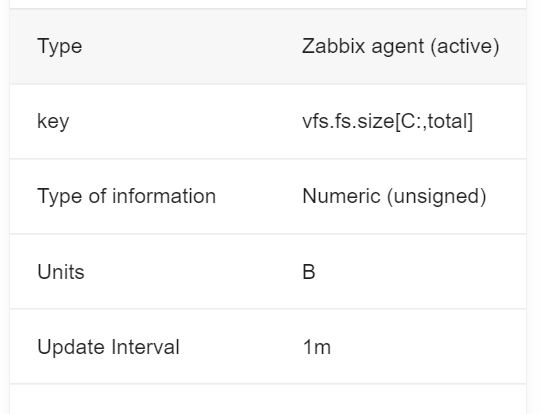This screenshot has height=414, width=559.
Task: Select the 1m interval value
Action: (317, 347)
